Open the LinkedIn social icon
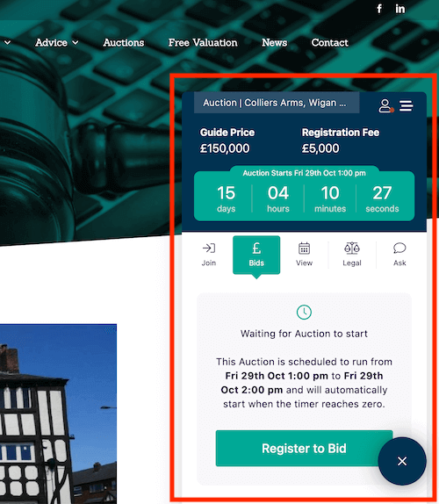439x504 pixels. coord(399,9)
